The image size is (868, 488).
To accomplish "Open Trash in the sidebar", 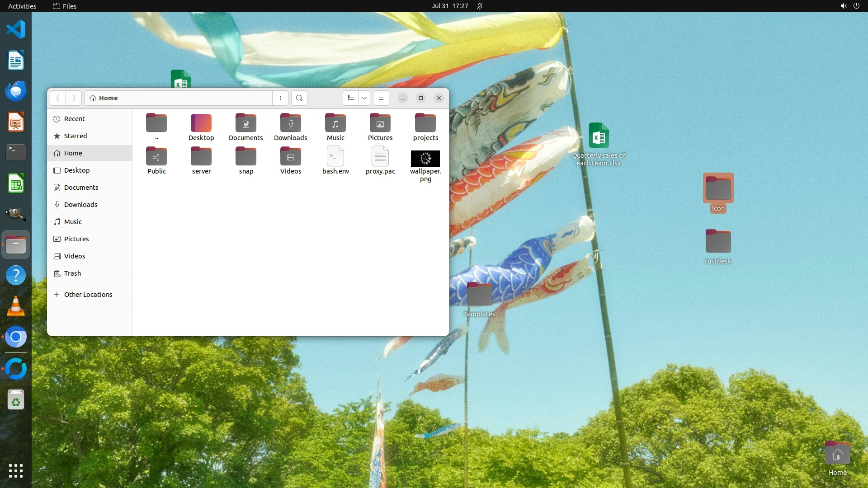I will [72, 273].
